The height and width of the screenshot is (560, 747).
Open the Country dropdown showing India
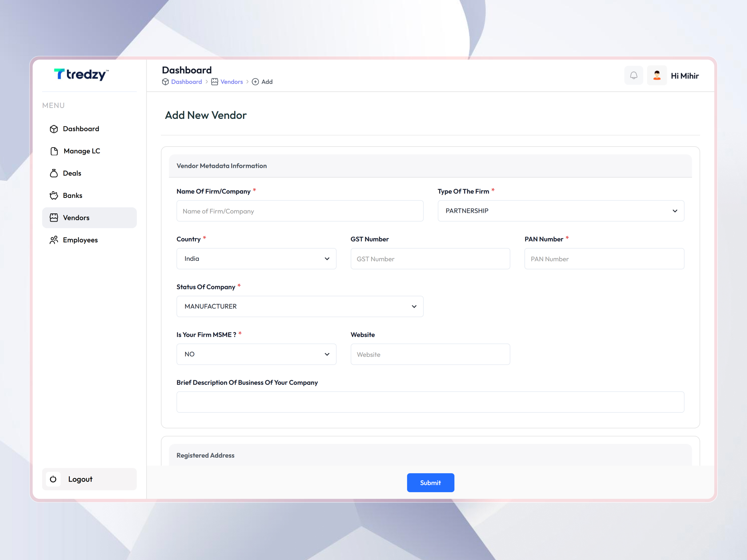pyautogui.click(x=256, y=259)
